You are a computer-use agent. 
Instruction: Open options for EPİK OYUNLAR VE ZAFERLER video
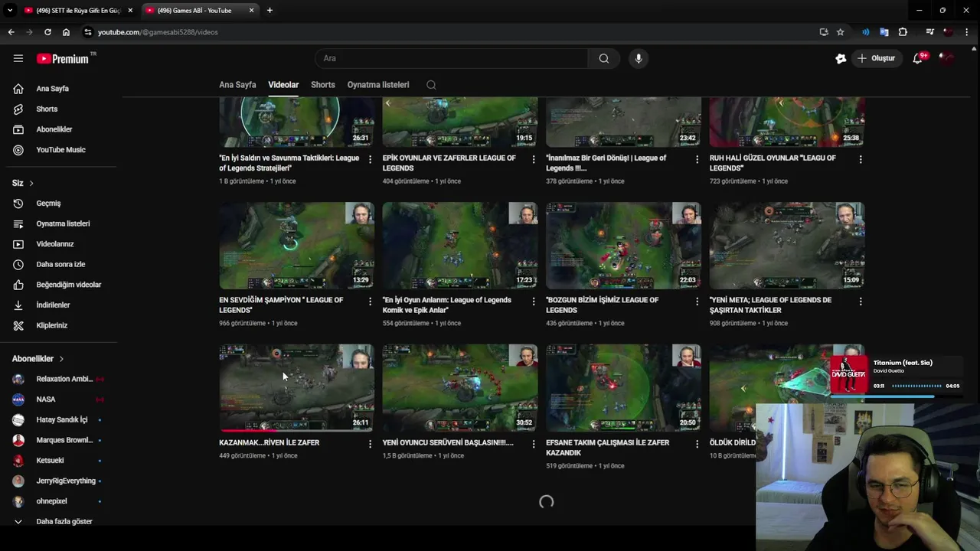pyautogui.click(x=534, y=159)
